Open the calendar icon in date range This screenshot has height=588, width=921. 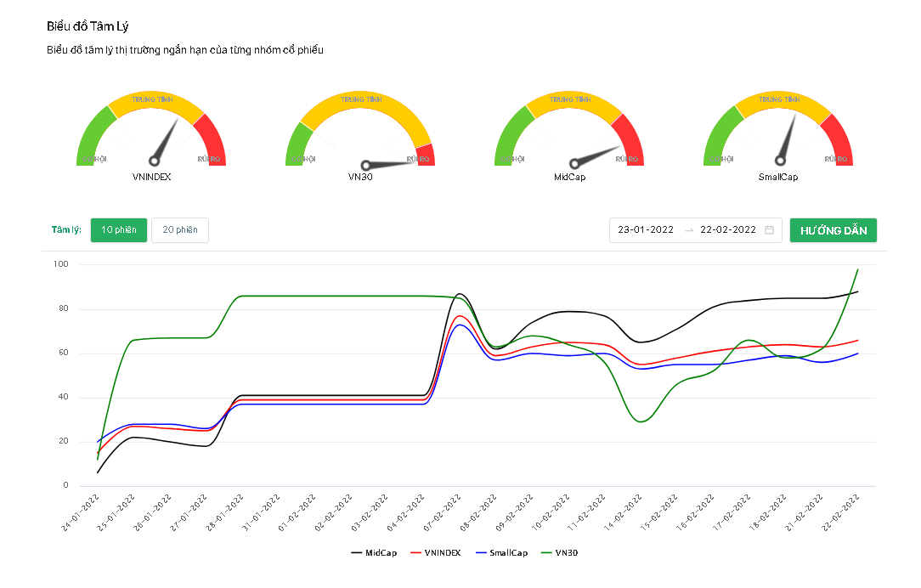[769, 229]
